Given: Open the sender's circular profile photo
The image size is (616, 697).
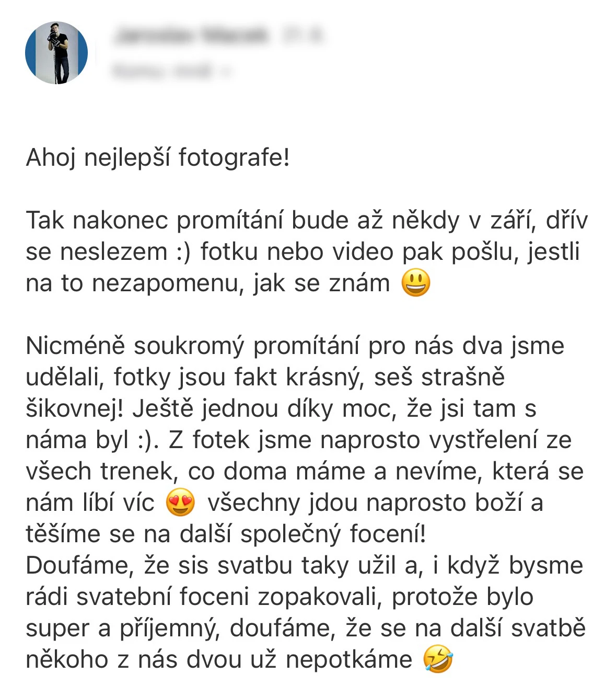Looking at the screenshot, I should (x=56, y=53).
